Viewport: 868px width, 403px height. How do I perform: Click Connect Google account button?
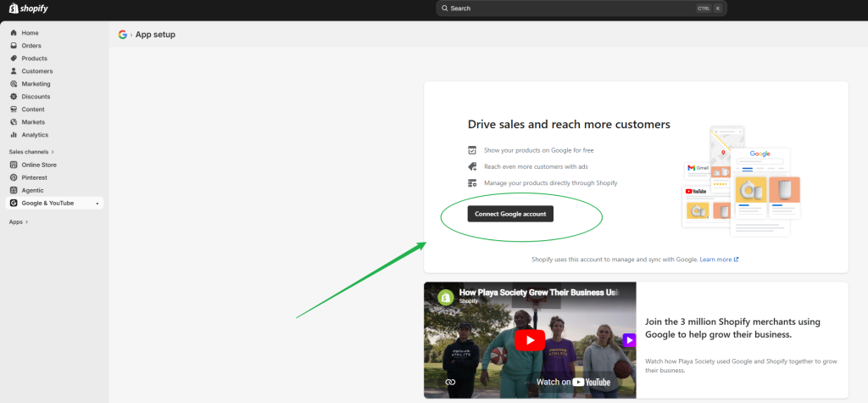510,214
